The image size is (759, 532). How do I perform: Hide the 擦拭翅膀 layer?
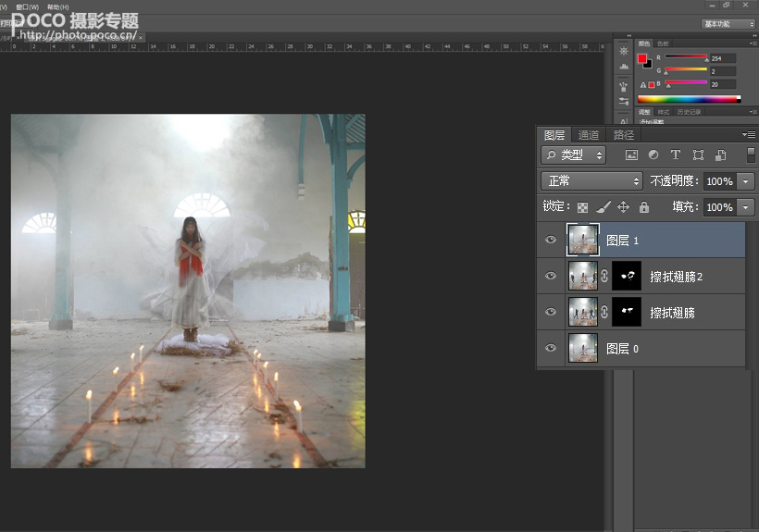pos(551,312)
